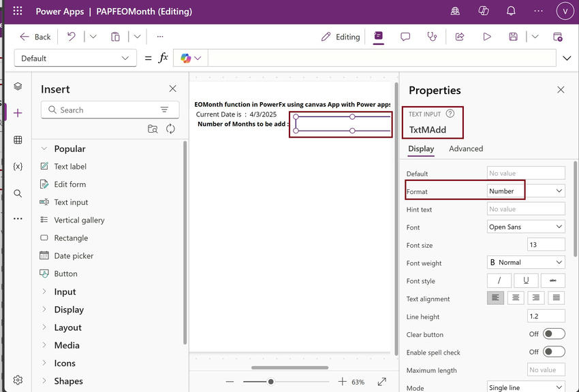Open more sidebar options ellipsis
The image size is (579, 392).
tap(18, 218)
